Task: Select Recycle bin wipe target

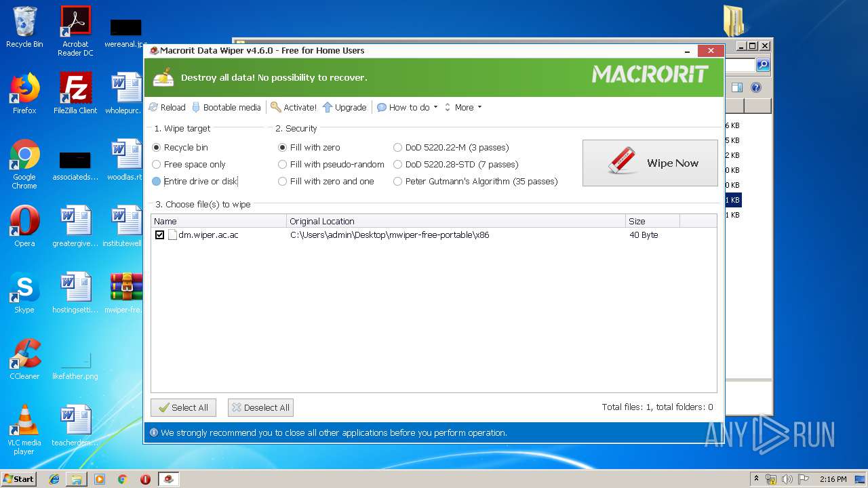Action: (x=180, y=147)
